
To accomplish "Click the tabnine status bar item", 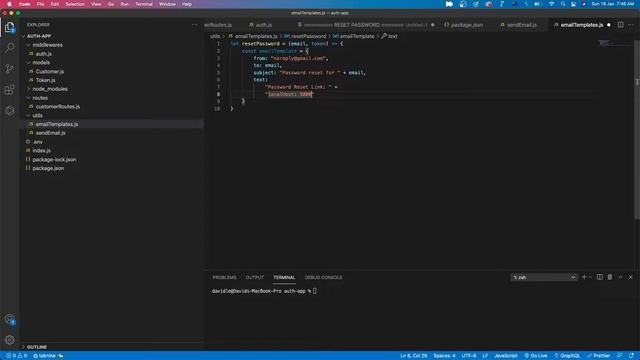I will (48, 356).
